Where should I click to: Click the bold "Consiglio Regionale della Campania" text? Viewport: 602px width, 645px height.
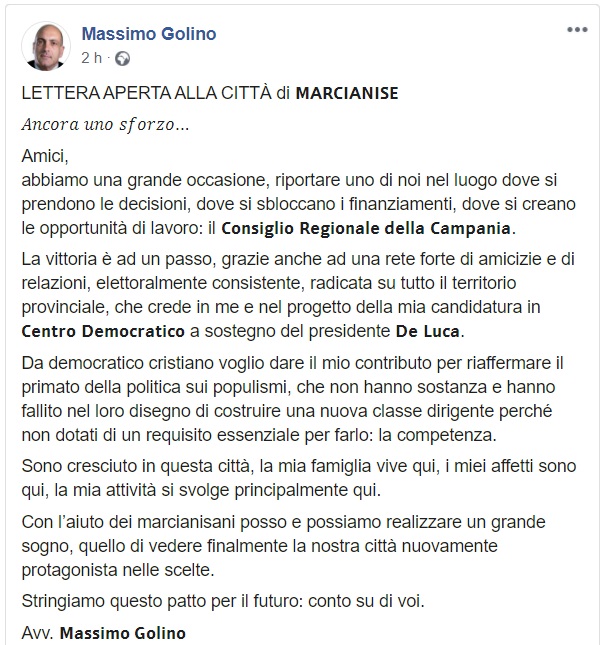366,228
